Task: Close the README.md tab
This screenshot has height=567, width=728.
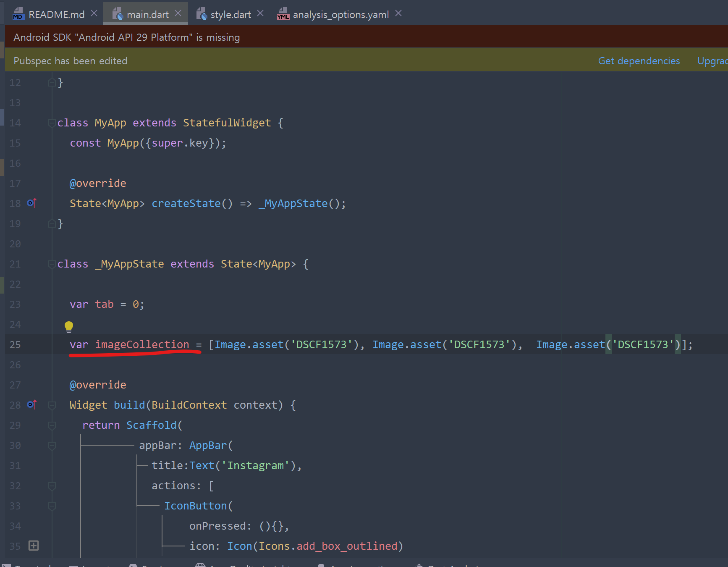Action: tap(94, 13)
